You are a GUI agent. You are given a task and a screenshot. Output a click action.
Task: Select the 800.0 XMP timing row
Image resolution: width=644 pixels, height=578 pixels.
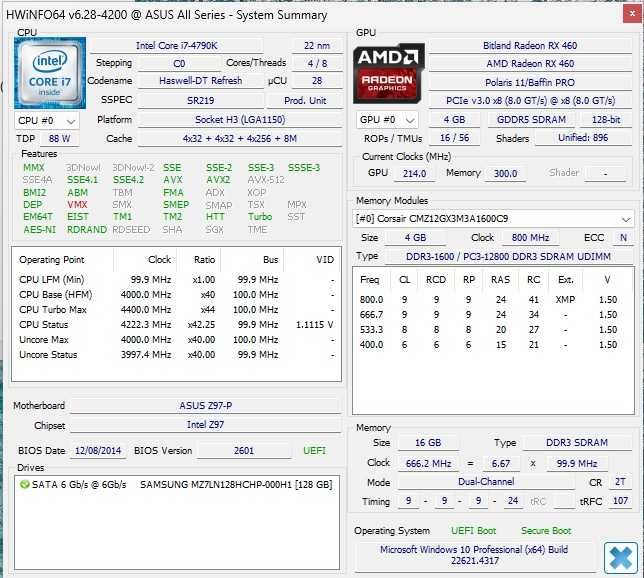point(489,300)
